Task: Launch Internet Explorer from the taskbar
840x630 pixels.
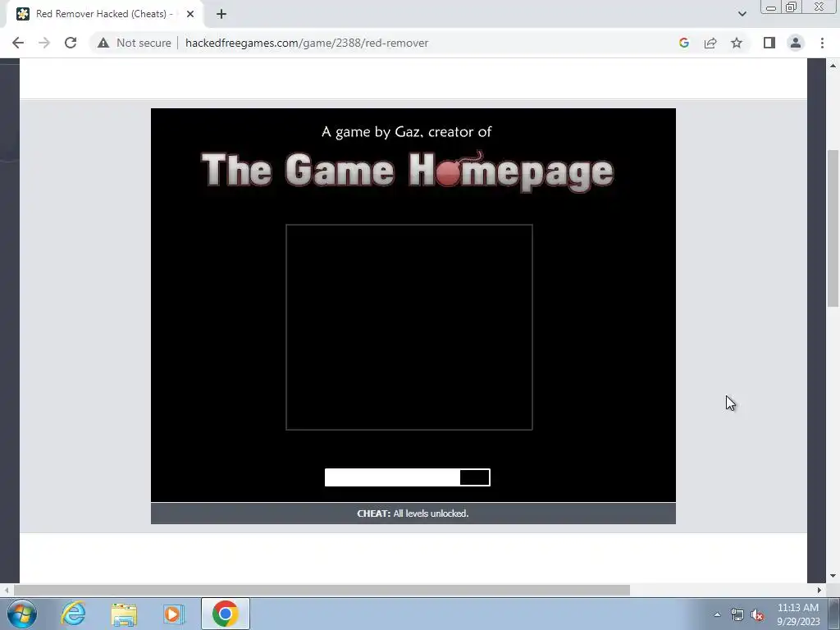Action: 73,614
